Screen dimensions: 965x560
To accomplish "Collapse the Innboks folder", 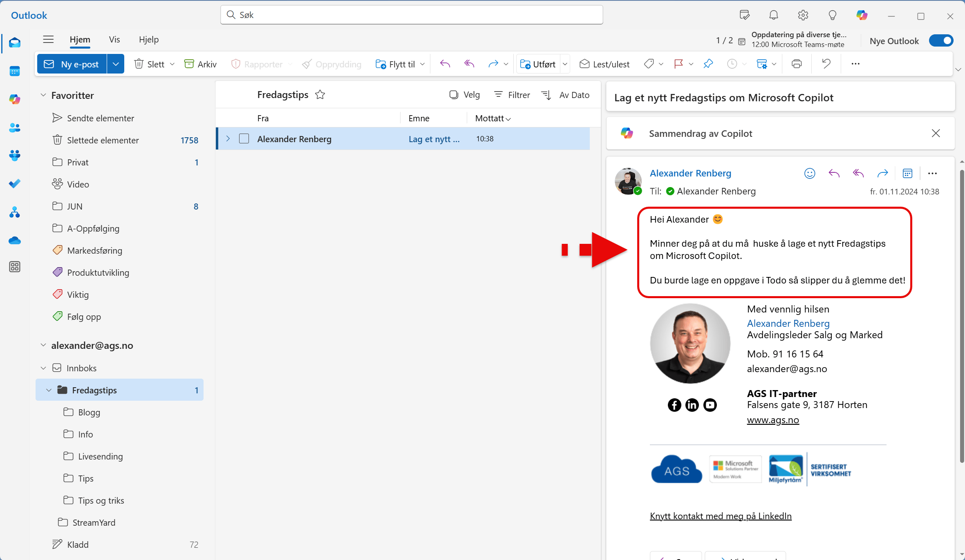I will pyautogui.click(x=43, y=368).
